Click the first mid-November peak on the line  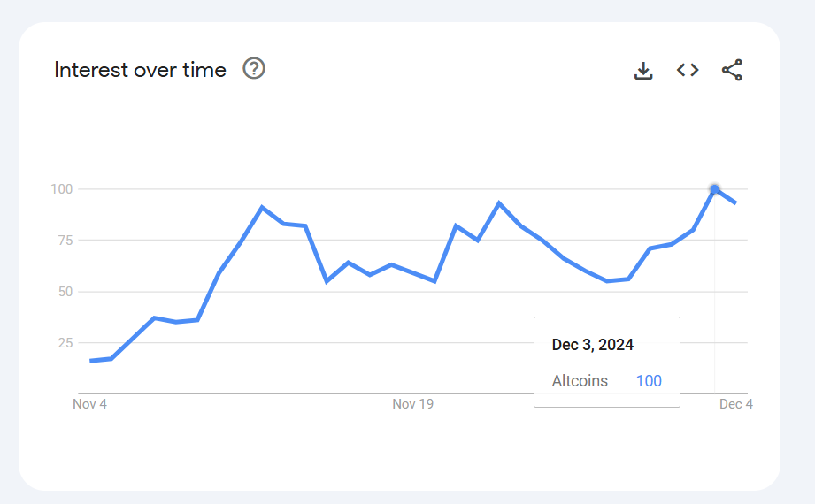pyautogui.click(x=262, y=207)
